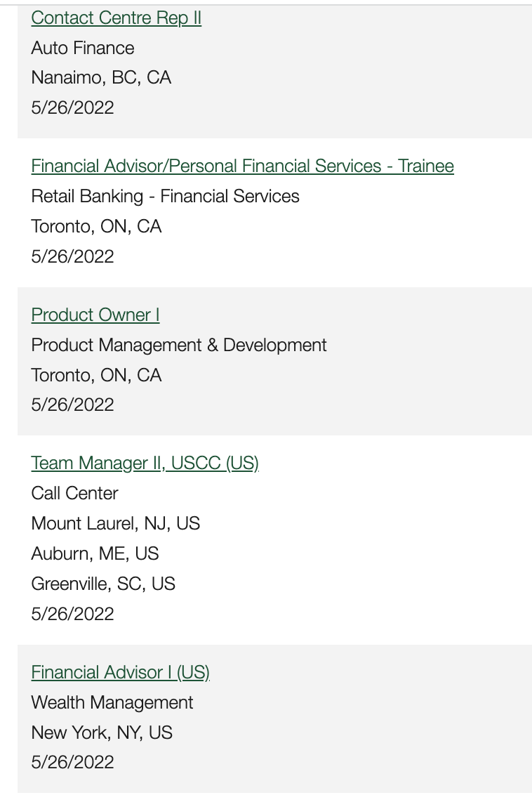
Task: Open Financial Advisor/Personal Financial Services - Trainee posting
Action: point(242,166)
